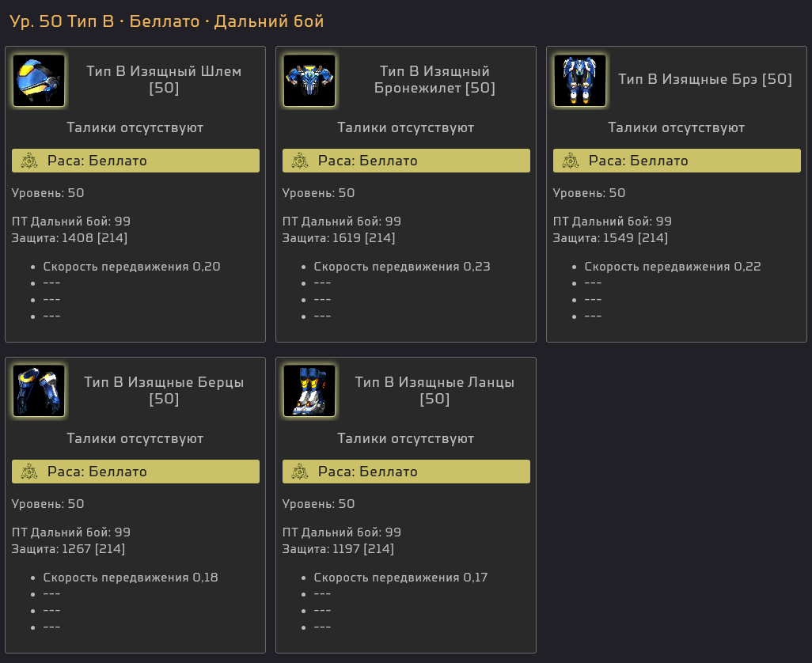The height and width of the screenshot is (663, 812).
Task: Click Скорость передвижения 0,20 entry
Action: [x=131, y=267]
